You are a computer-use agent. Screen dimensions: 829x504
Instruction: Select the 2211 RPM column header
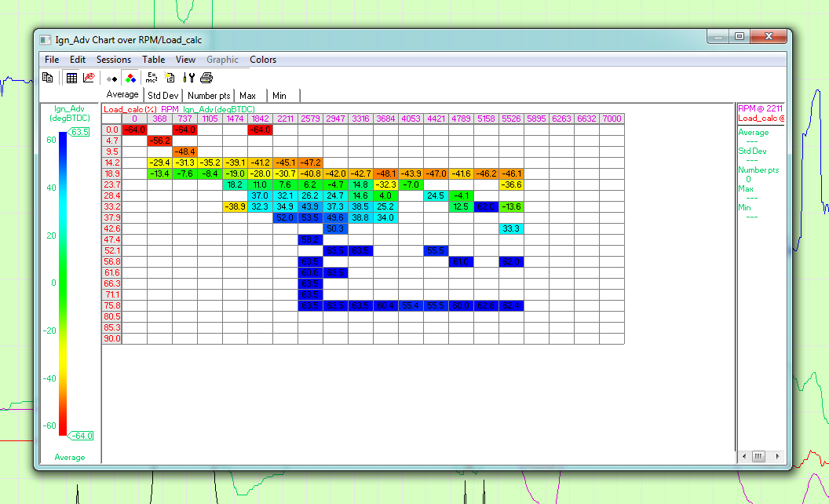click(x=285, y=119)
